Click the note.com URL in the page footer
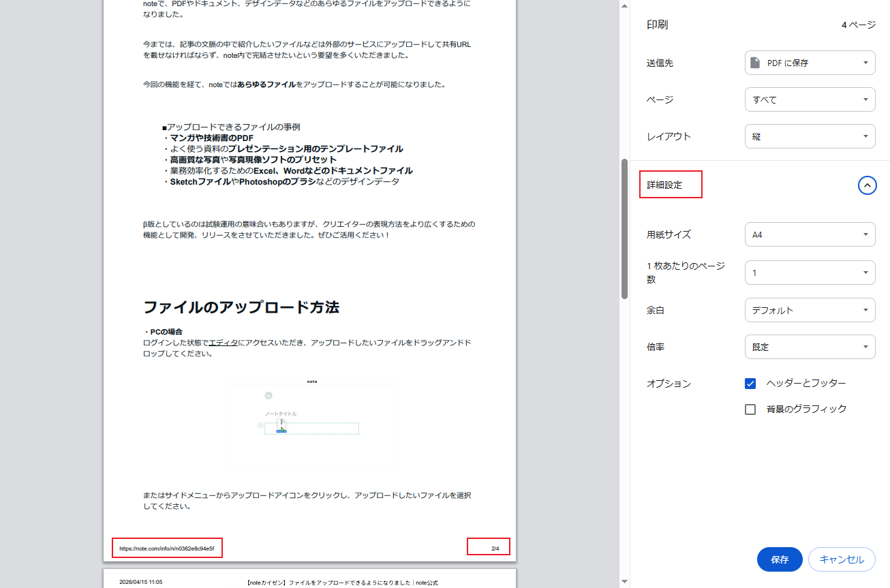The image size is (890, 588). (x=166, y=547)
